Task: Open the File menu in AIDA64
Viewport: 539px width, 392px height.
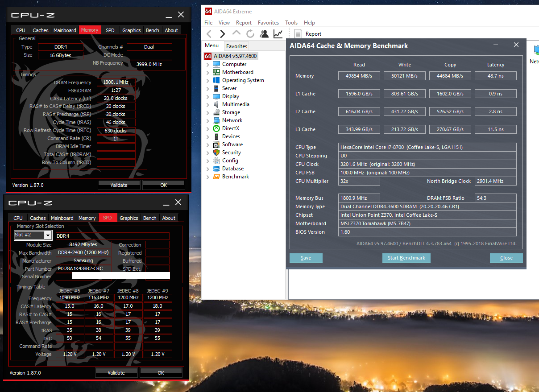Action: (x=208, y=23)
